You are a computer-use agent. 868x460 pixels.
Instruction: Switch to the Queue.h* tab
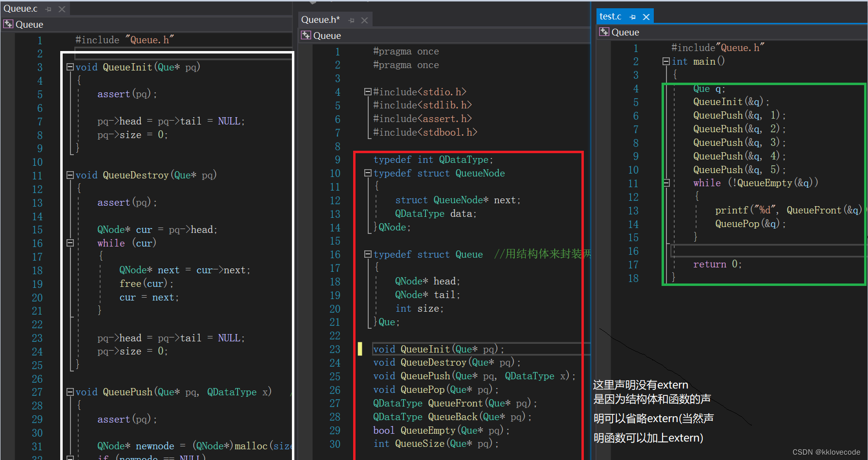point(320,20)
